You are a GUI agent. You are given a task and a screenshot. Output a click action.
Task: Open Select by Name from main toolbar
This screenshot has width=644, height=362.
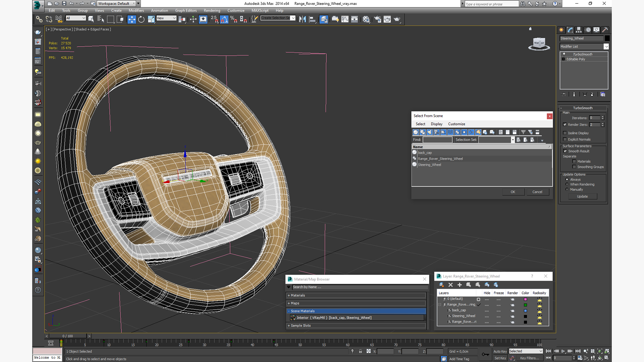(x=100, y=19)
